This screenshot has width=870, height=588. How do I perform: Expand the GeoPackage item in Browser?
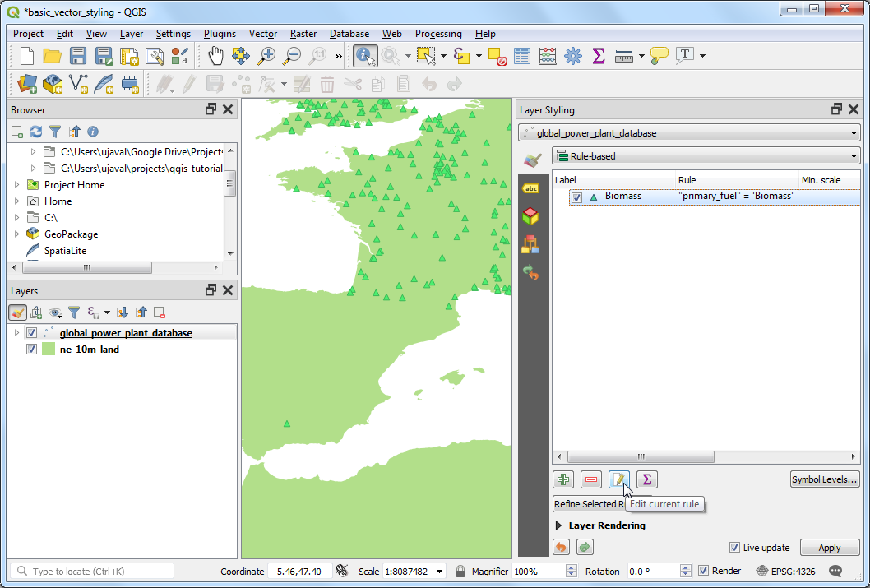tap(16, 234)
